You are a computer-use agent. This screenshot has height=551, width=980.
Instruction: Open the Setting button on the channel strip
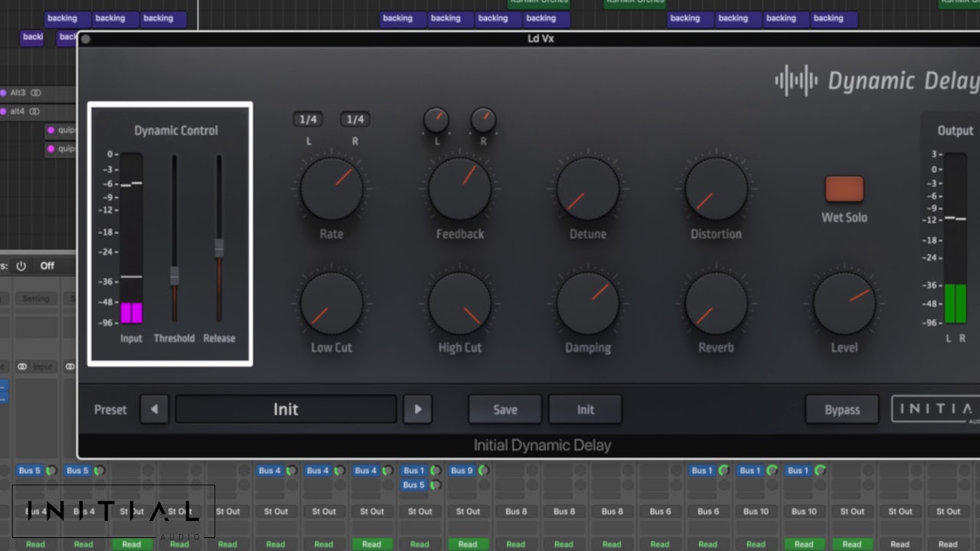tap(36, 298)
